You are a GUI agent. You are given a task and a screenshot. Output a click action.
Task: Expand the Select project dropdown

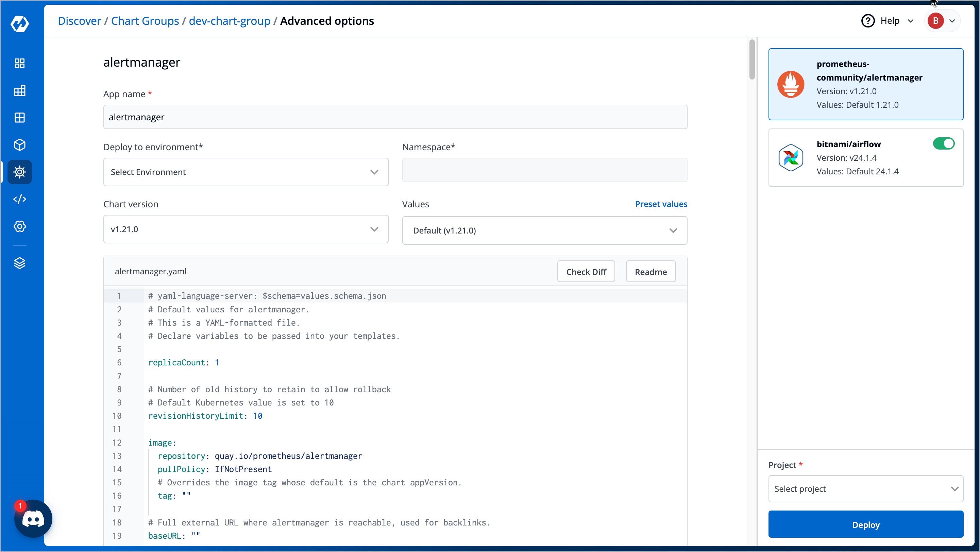point(865,489)
